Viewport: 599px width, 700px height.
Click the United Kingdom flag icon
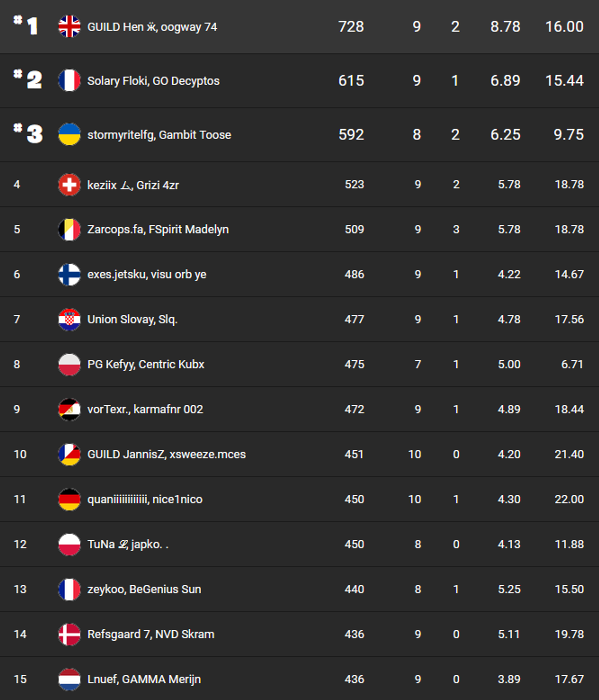tap(69, 27)
